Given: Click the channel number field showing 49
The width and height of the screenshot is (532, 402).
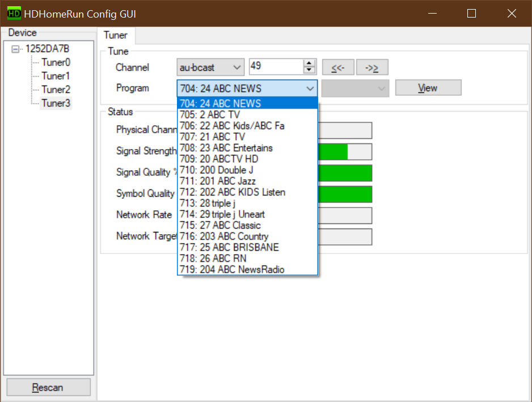Looking at the screenshot, I should point(277,66).
